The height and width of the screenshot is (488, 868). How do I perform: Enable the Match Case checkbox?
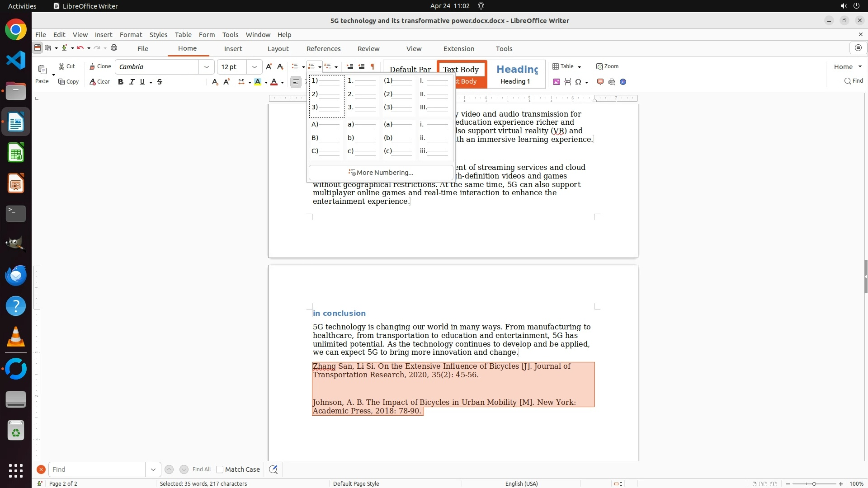(x=220, y=469)
